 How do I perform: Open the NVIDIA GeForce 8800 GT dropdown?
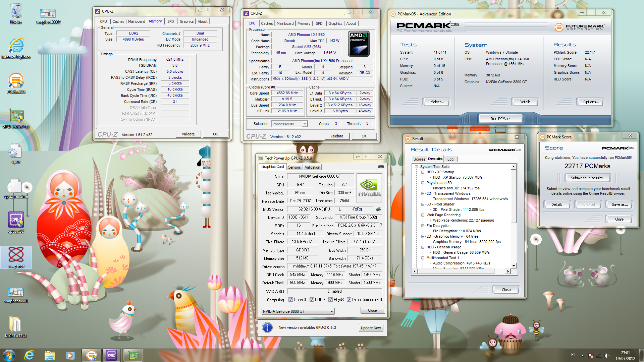tap(298, 311)
